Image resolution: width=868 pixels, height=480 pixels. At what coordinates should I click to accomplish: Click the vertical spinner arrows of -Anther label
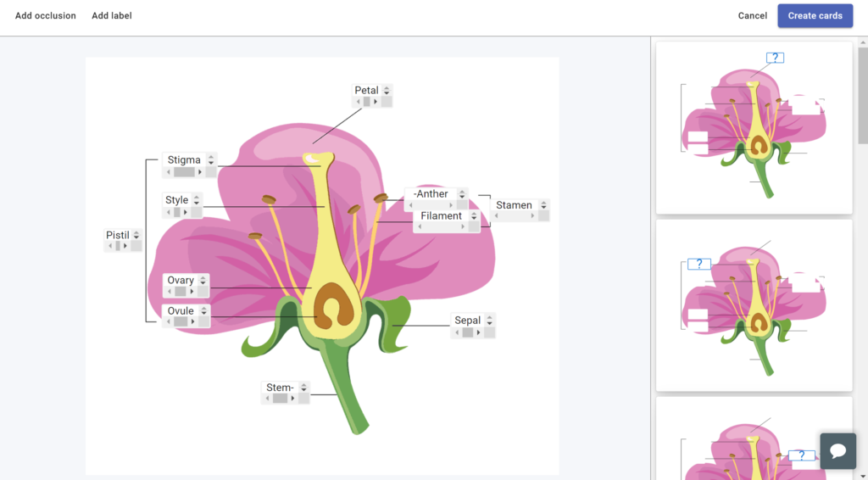pyautogui.click(x=462, y=193)
